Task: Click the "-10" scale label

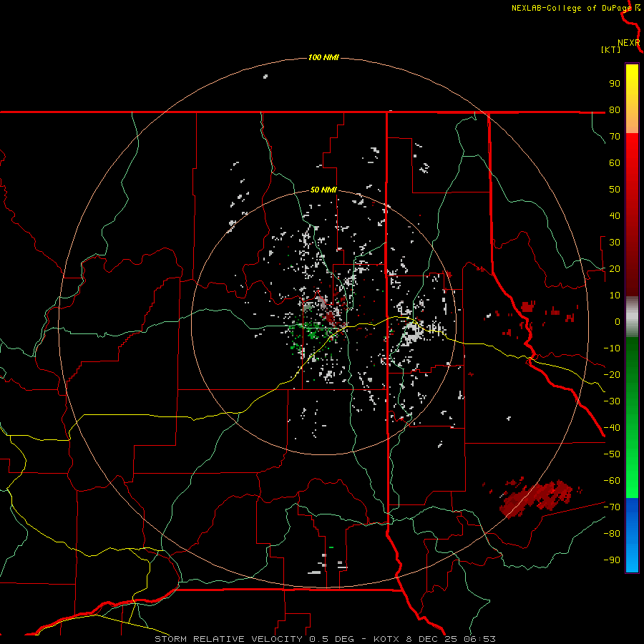Action: (x=612, y=348)
